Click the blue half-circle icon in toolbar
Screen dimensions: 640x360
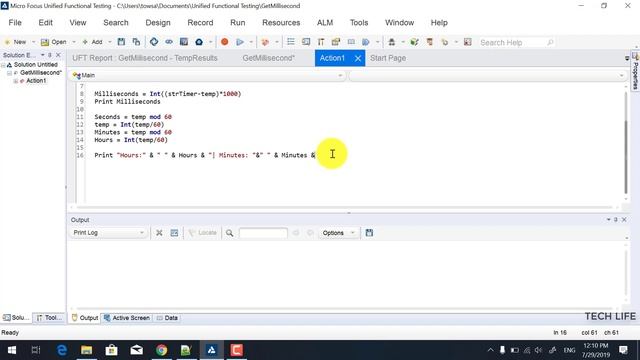pos(366,42)
